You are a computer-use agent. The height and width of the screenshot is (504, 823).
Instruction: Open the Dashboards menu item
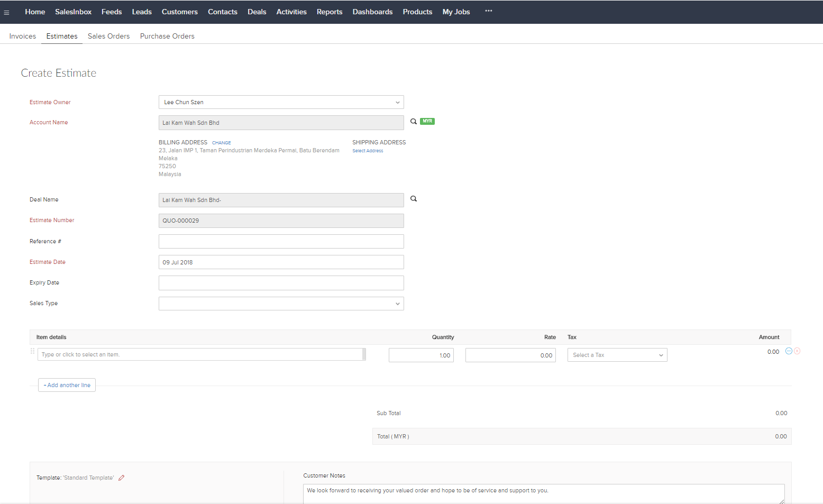tap(372, 12)
